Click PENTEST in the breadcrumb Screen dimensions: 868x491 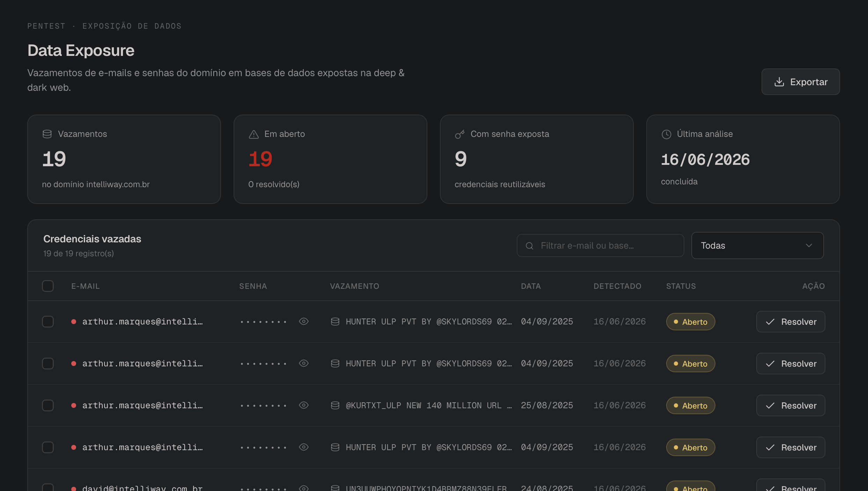pyautogui.click(x=46, y=26)
